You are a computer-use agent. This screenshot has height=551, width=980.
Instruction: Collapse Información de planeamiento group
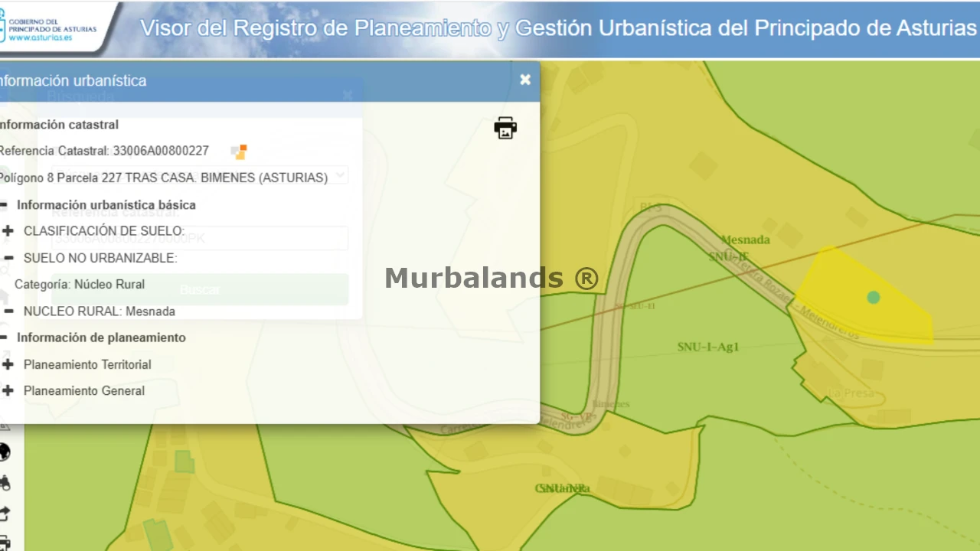click(x=4, y=337)
